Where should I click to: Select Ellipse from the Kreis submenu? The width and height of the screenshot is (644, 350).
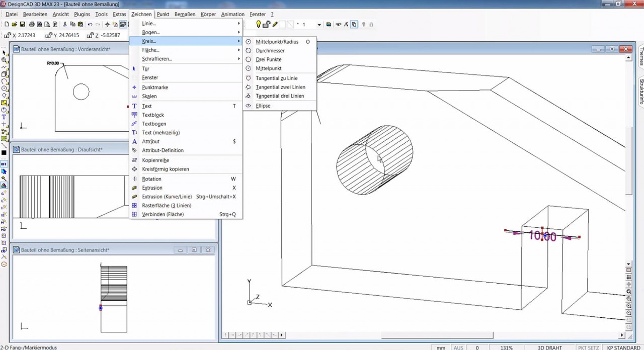[263, 106]
